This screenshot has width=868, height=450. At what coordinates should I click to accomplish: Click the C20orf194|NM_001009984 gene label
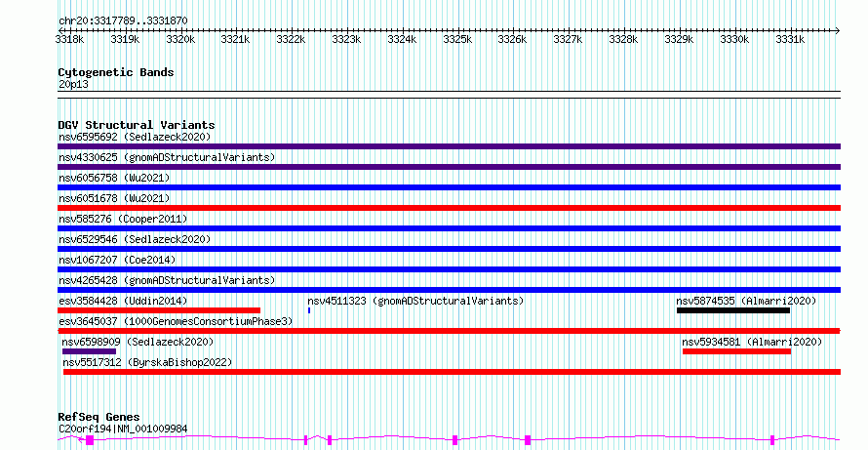[x=123, y=429]
